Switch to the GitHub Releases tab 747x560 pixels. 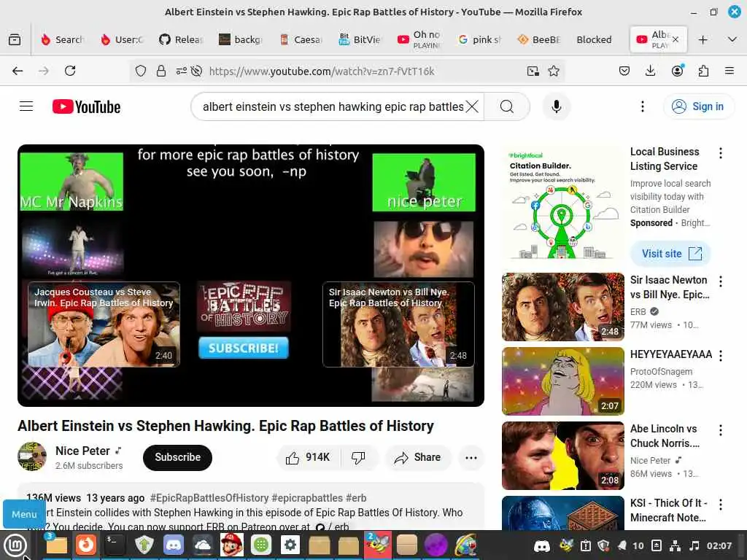pyautogui.click(x=182, y=39)
